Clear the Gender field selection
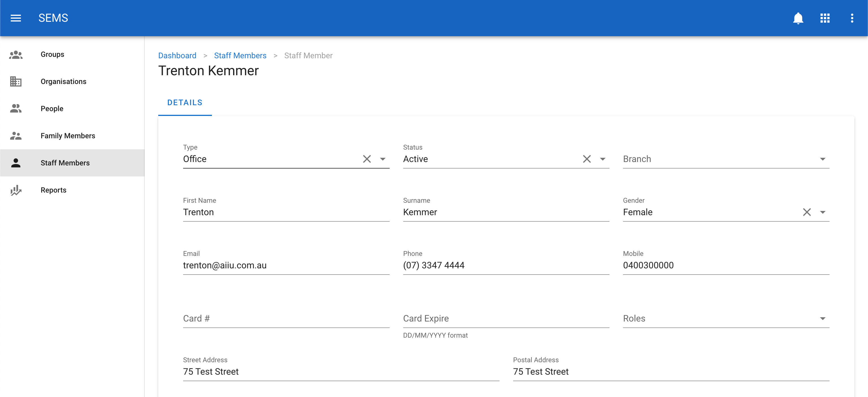Screen dimensions: 868x397 point(806,212)
